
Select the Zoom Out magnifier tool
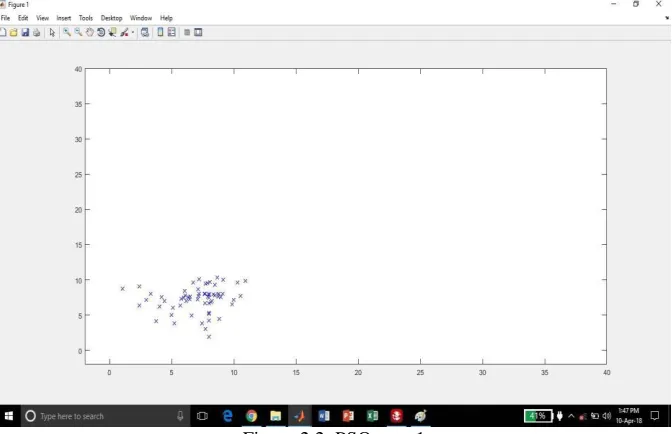[78, 32]
